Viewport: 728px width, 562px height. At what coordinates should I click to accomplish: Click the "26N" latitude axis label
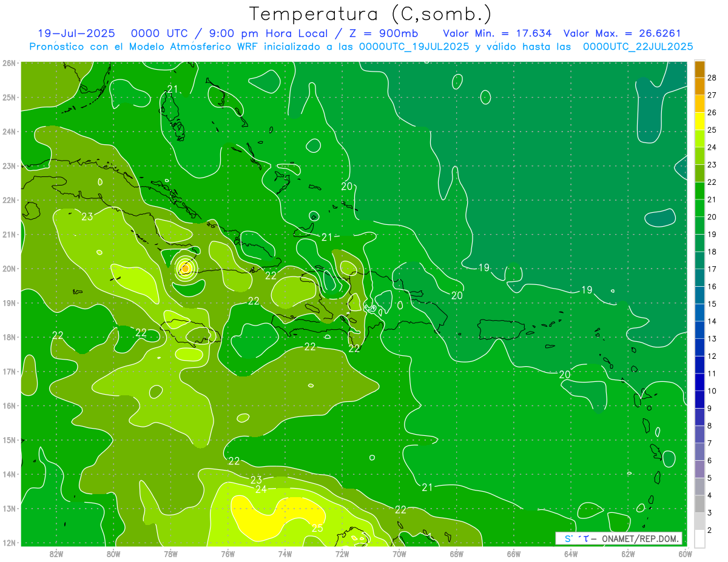(x=9, y=63)
